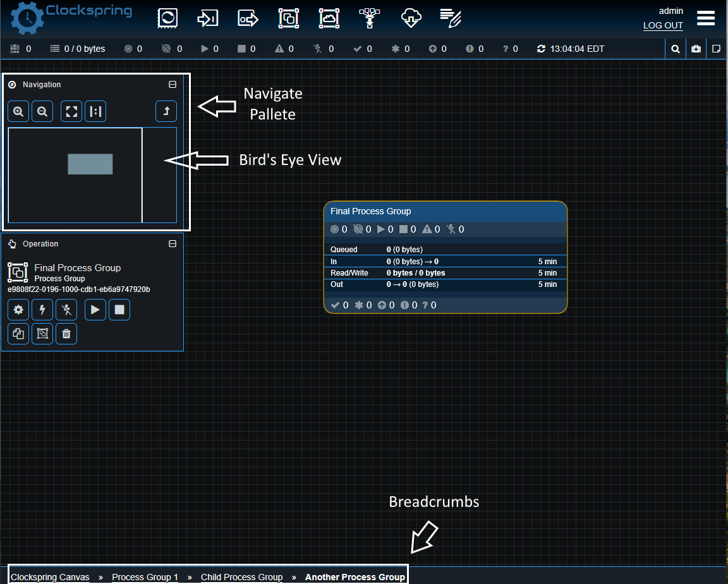Navigate to Child Process Group breadcrumb

point(241,577)
